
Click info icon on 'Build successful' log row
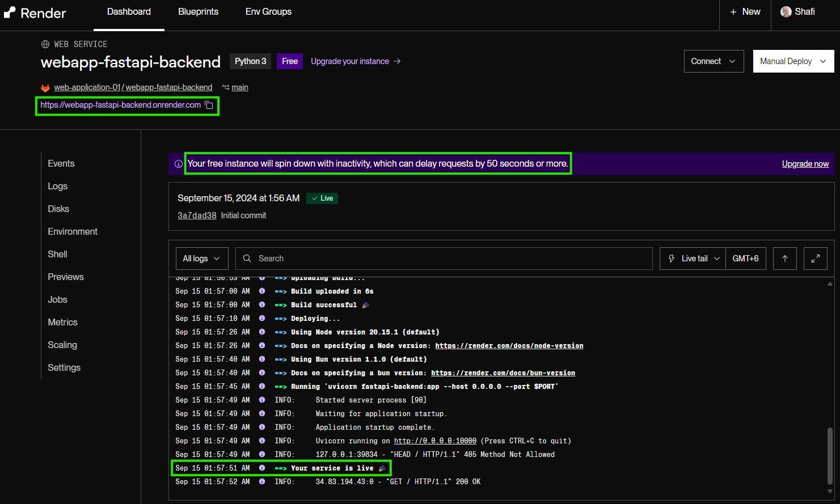(x=262, y=305)
